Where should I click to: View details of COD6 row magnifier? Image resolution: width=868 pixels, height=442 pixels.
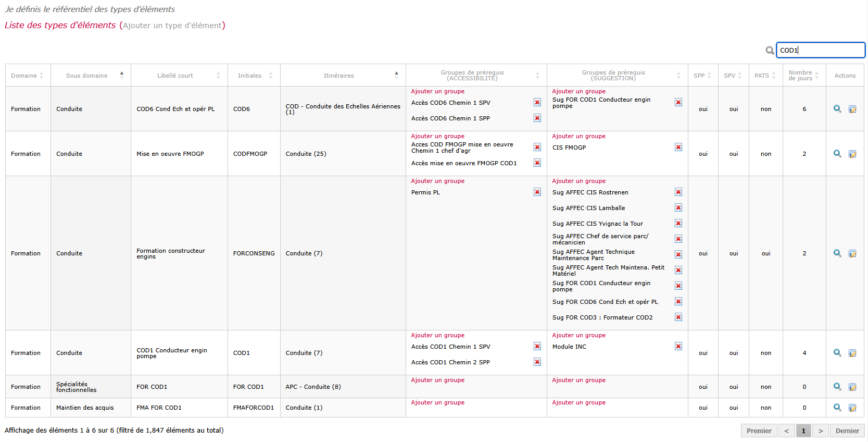pos(837,109)
